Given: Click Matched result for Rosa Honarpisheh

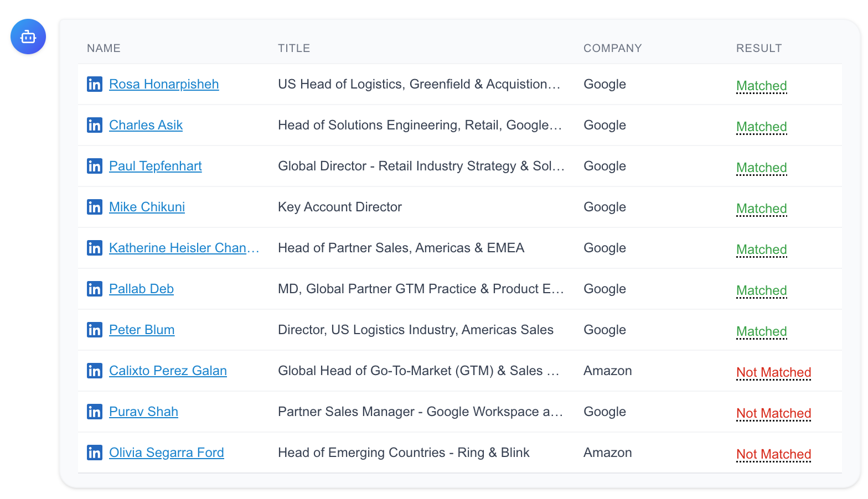Looking at the screenshot, I should (762, 86).
